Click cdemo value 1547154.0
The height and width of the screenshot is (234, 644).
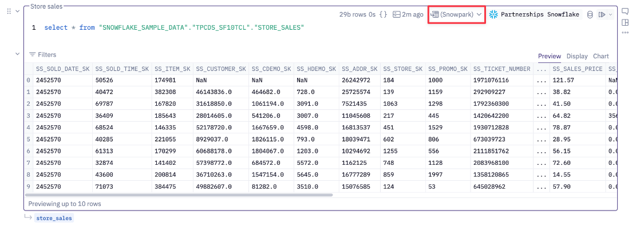268,174
